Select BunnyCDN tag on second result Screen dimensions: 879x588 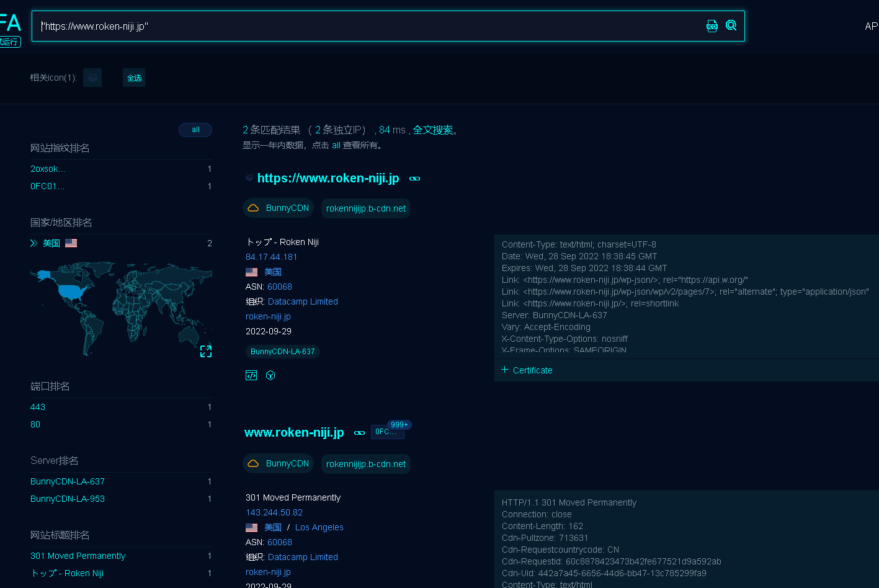point(279,463)
